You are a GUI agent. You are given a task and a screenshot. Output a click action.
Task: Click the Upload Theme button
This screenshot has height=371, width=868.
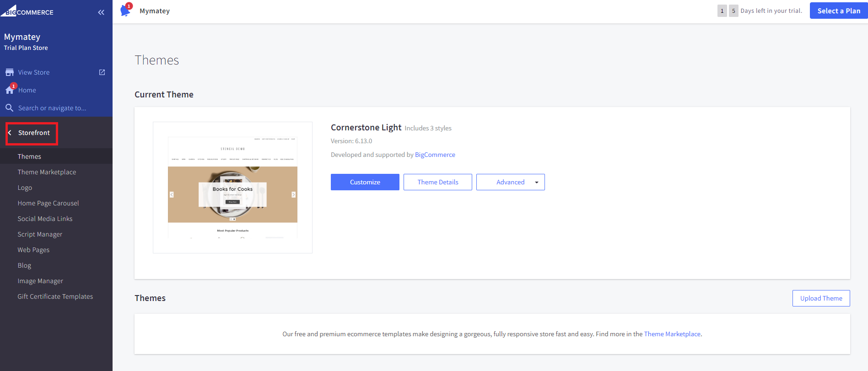(821, 298)
